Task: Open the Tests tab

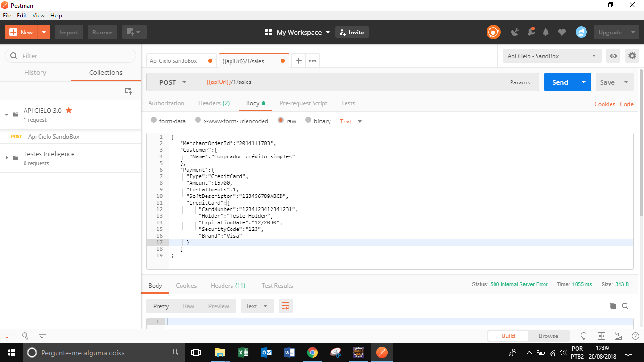Action: [348, 103]
